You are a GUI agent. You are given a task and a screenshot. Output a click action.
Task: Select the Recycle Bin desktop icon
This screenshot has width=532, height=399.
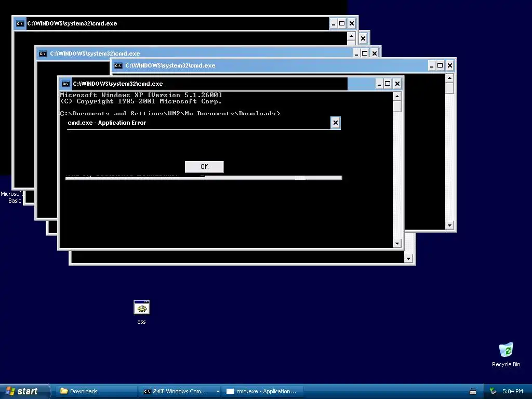coord(506,354)
